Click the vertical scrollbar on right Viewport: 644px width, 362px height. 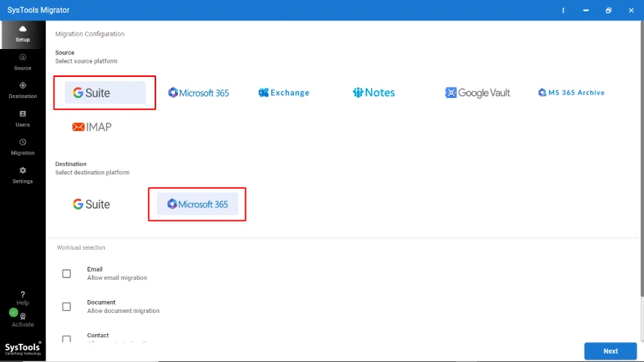pyautogui.click(x=642, y=158)
